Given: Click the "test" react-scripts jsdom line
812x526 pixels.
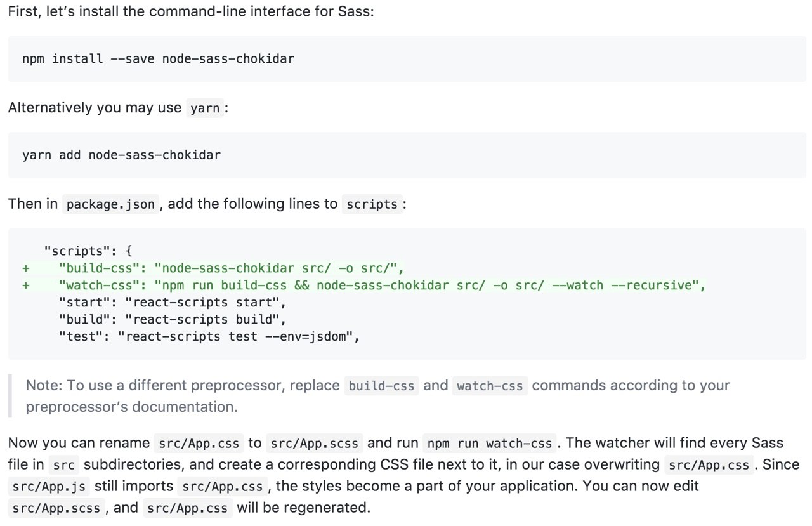Looking at the screenshot, I should pos(209,337).
